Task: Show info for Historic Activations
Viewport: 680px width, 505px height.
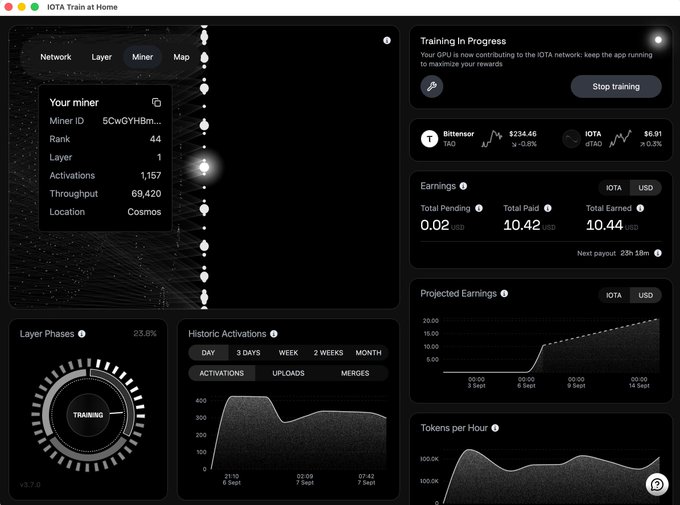Action: (x=274, y=334)
